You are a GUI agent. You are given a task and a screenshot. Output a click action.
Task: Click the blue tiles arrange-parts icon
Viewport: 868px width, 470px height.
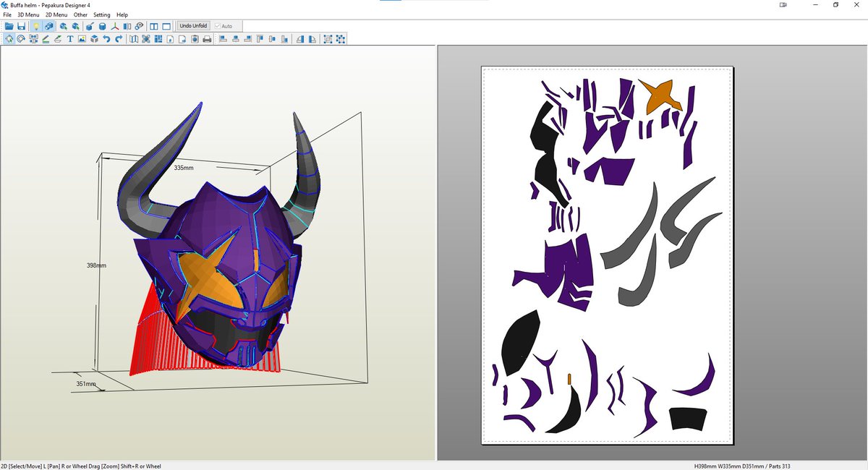pyautogui.click(x=158, y=38)
